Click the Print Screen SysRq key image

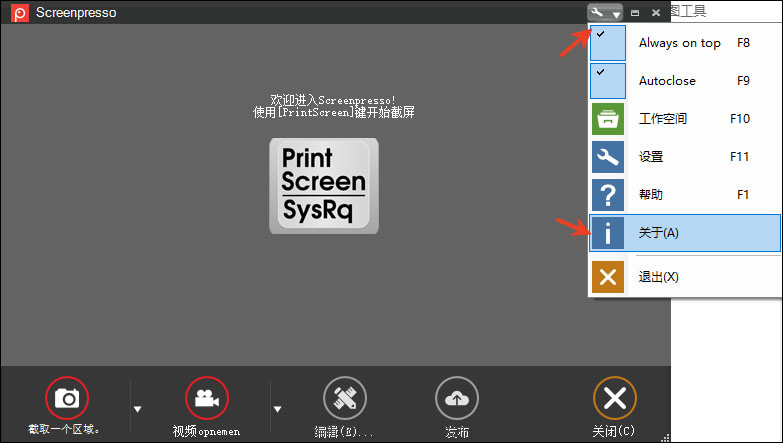[324, 186]
